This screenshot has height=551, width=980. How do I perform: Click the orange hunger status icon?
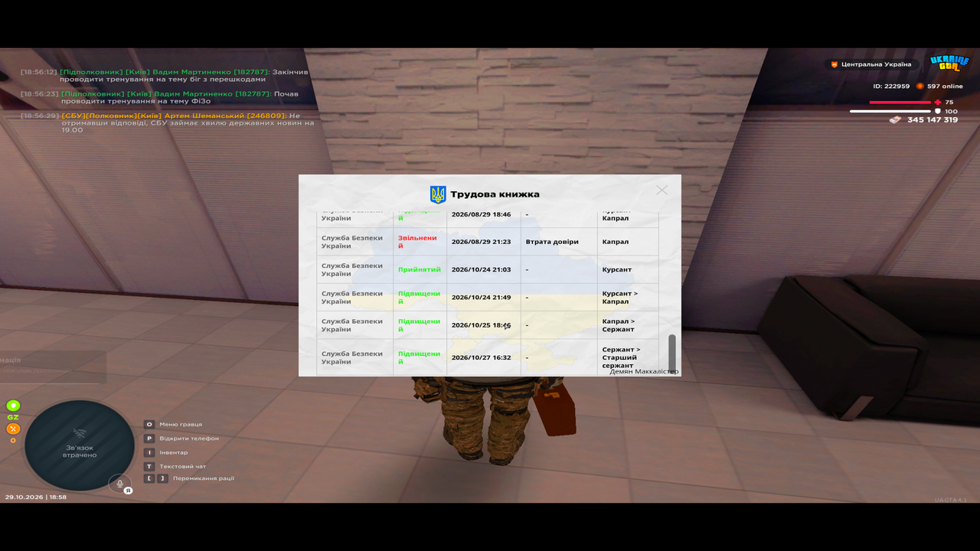13,429
